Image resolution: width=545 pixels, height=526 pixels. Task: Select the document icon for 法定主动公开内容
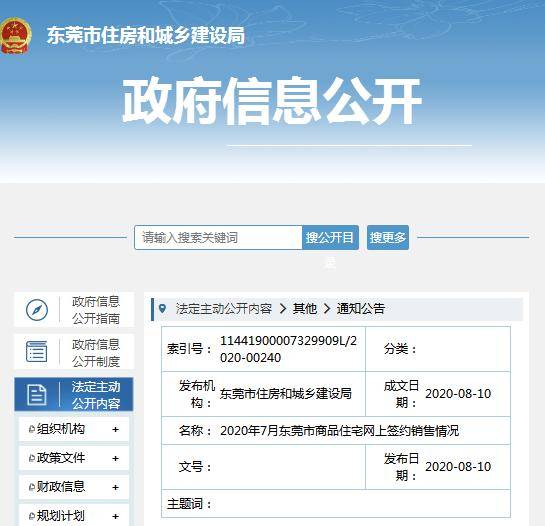coord(36,395)
